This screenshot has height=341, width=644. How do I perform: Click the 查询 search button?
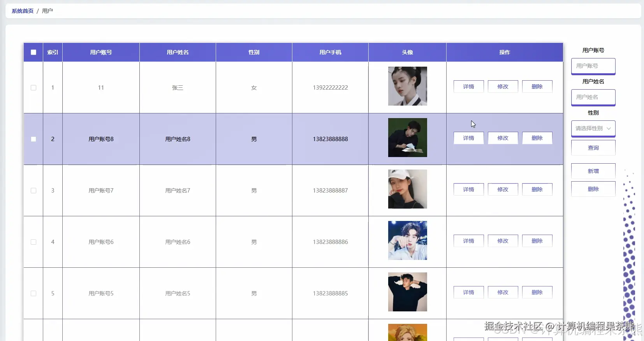[593, 148]
